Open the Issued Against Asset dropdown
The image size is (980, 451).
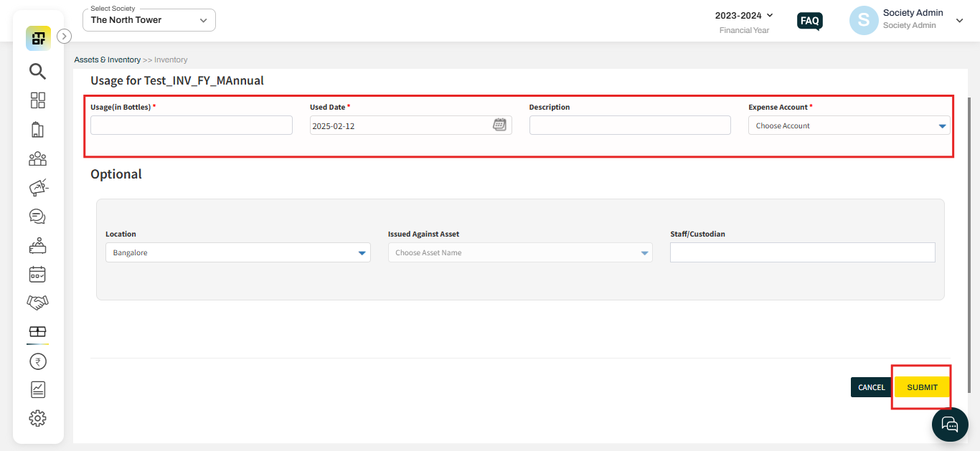click(x=520, y=252)
